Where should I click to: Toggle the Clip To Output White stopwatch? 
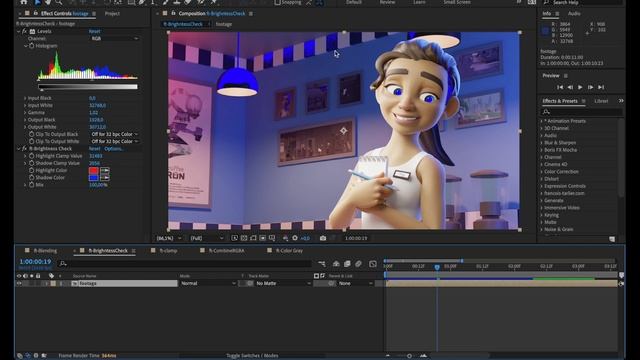(31, 142)
